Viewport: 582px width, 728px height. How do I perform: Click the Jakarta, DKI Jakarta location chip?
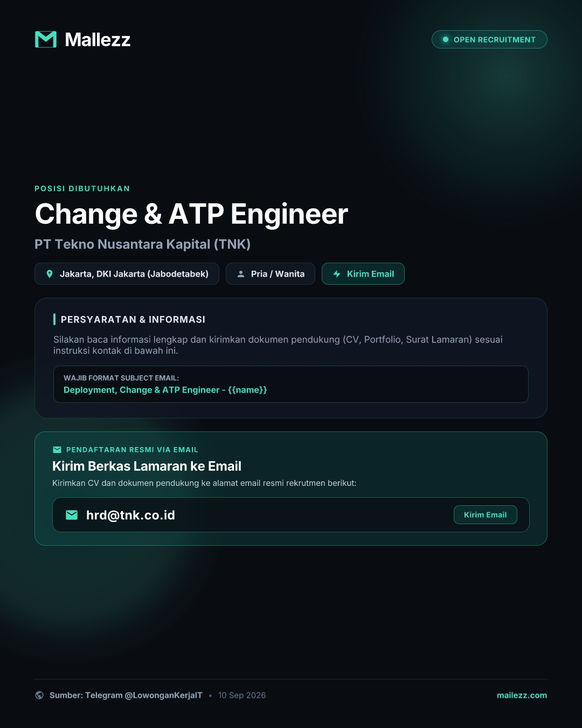coord(127,274)
